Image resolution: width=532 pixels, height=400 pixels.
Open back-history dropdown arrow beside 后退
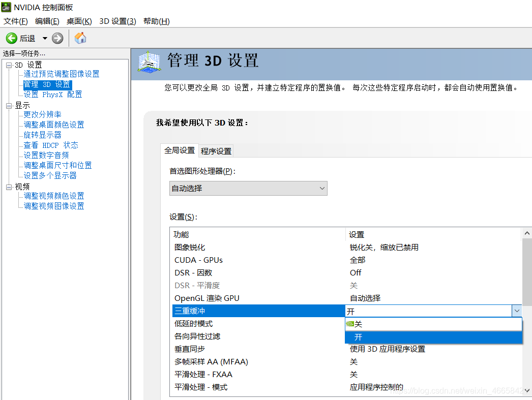point(45,38)
